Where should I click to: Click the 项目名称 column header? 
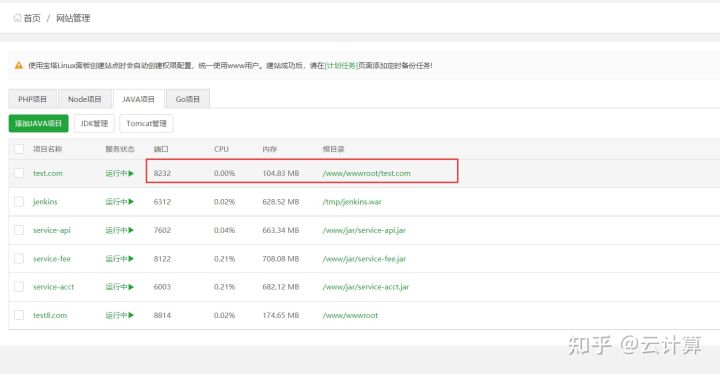[48, 149]
